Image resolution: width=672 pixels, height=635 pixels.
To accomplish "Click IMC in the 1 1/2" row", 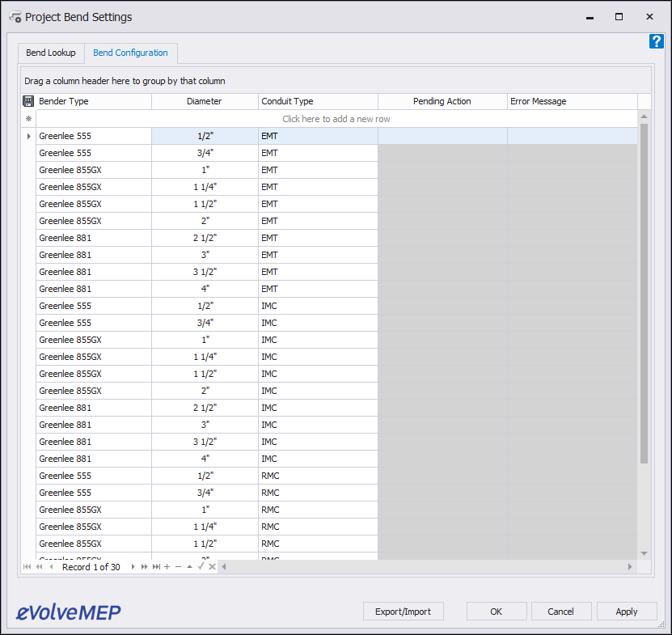I will tap(318, 374).
